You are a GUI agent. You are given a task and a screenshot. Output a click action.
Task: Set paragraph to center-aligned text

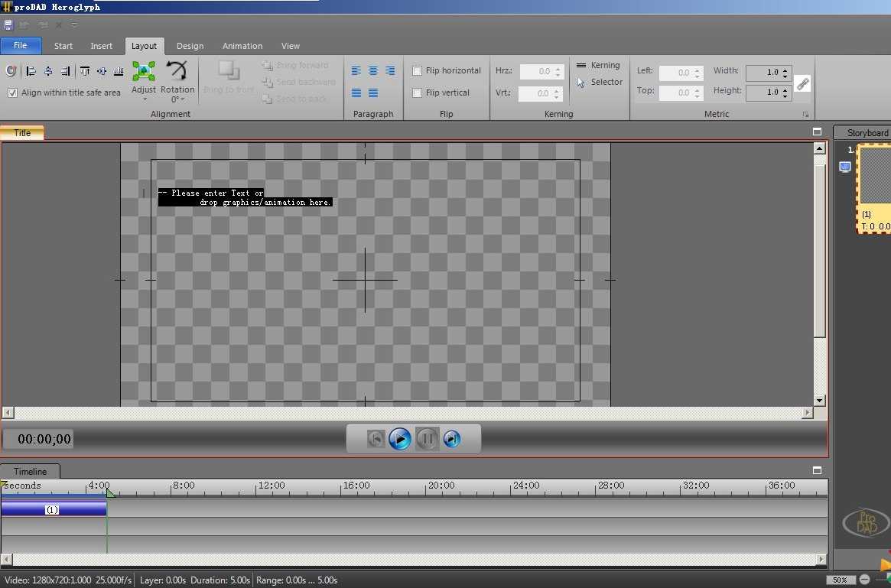pyautogui.click(x=373, y=70)
